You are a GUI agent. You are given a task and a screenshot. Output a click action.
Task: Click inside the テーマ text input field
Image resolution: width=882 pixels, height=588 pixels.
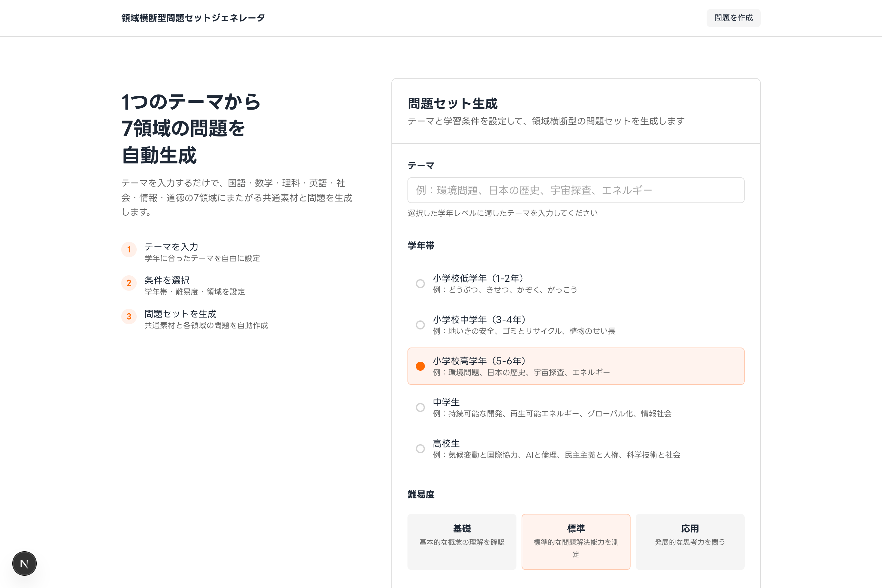tap(576, 190)
